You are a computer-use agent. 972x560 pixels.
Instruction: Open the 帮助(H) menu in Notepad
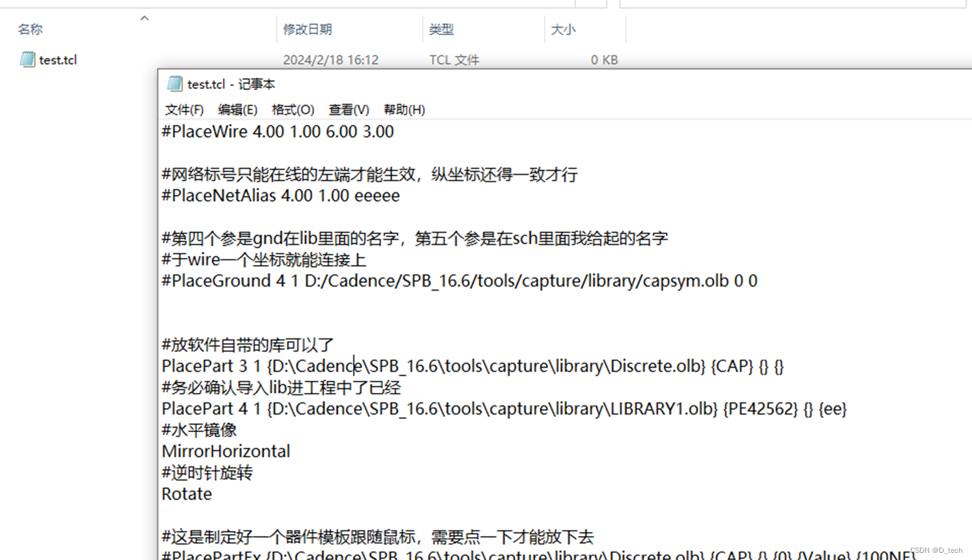click(x=404, y=109)
